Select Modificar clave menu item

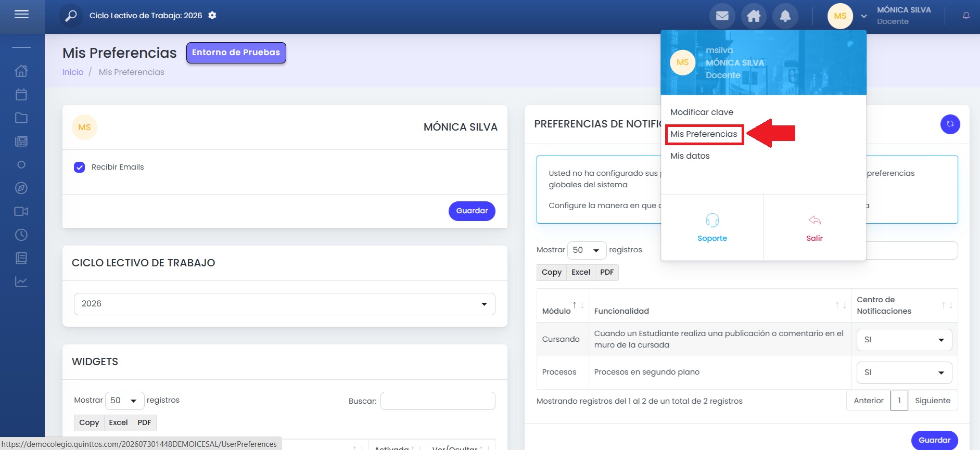[x=702, y=112]
